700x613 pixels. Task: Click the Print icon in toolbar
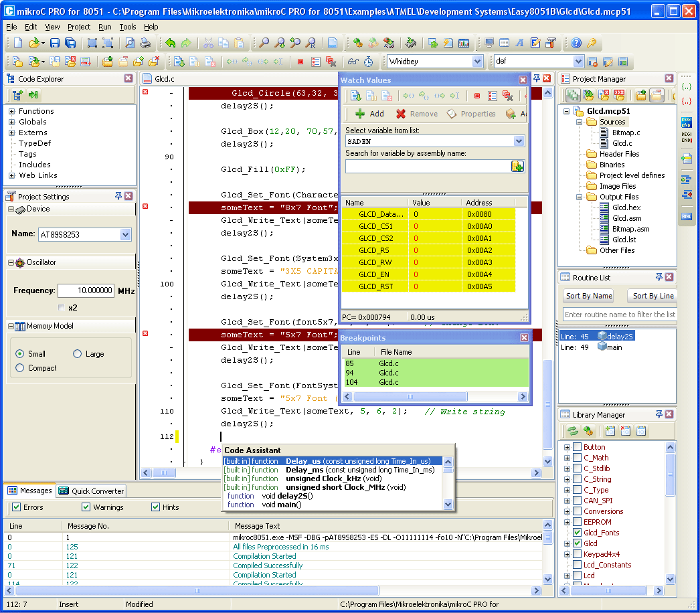(x=145, y=43)
